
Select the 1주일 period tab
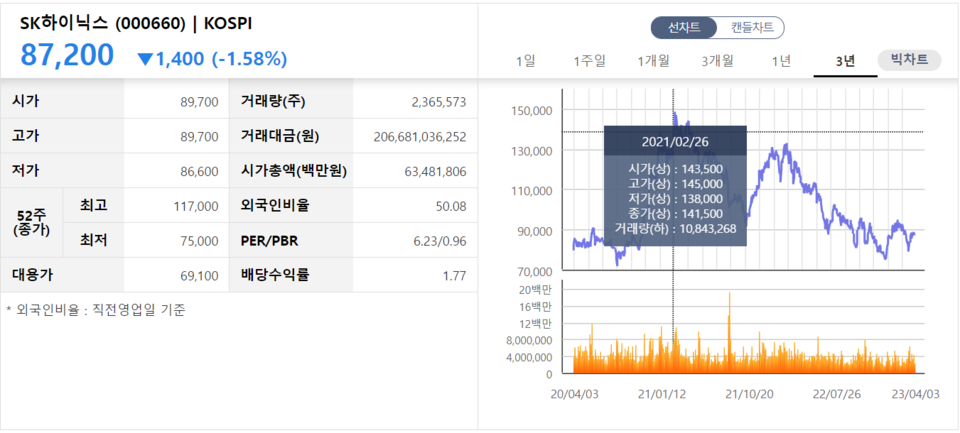coord(590,61)
